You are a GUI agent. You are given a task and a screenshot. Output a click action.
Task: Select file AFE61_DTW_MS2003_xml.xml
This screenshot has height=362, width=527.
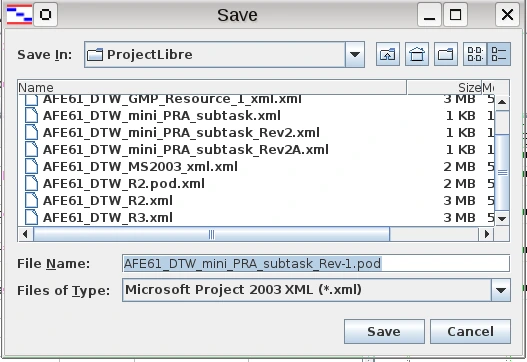(140, 167)
